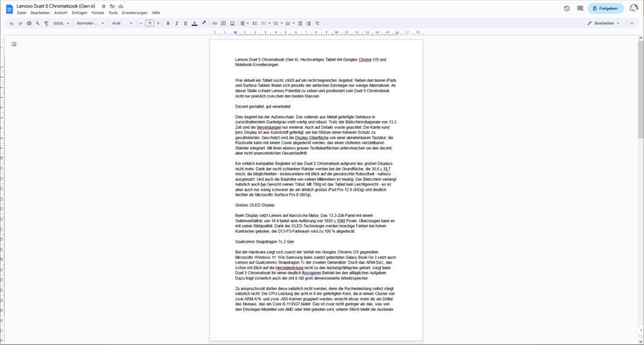Open the Arial font dropdown
The height and width of the screenshot is (345, 644).
click(x=122, y=23)
